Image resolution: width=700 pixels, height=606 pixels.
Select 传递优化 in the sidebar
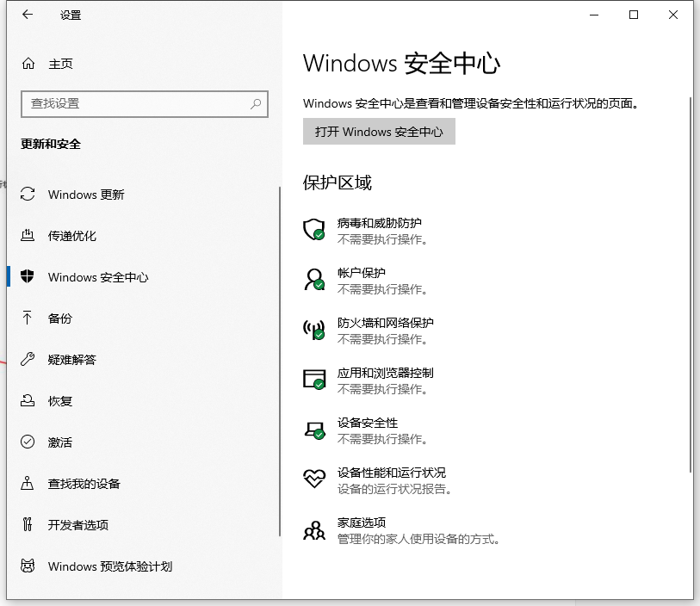tap(73, 236)
